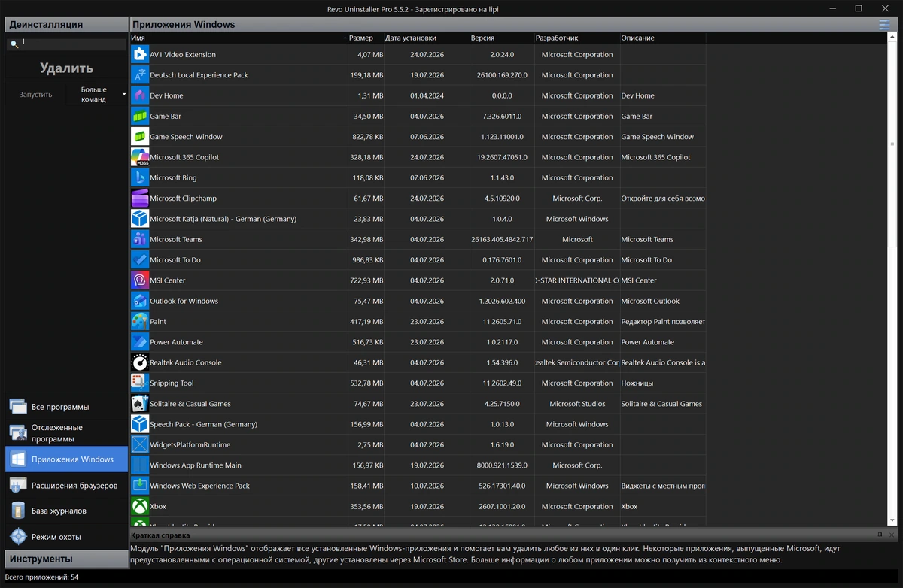Image resolution: width=903 pixels, height=588 pixels.
Task: Collapse the Деинсталляция panel header
Action: (67, 24)
